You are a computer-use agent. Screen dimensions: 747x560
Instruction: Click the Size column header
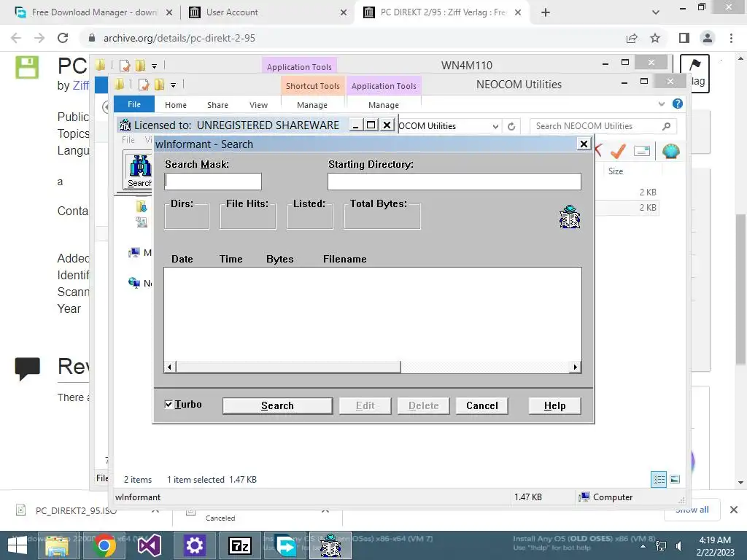tap(616, 171)
